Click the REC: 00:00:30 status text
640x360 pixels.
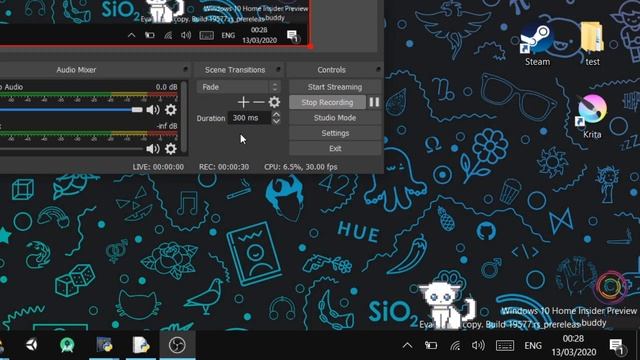click(224, 167)
